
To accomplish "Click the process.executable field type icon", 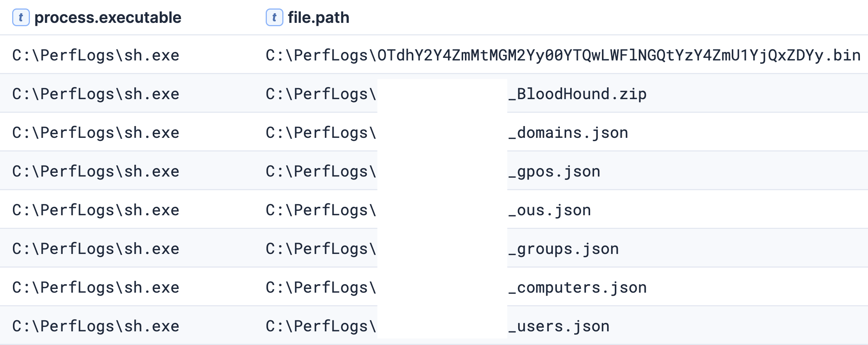I will click(21, 17).
